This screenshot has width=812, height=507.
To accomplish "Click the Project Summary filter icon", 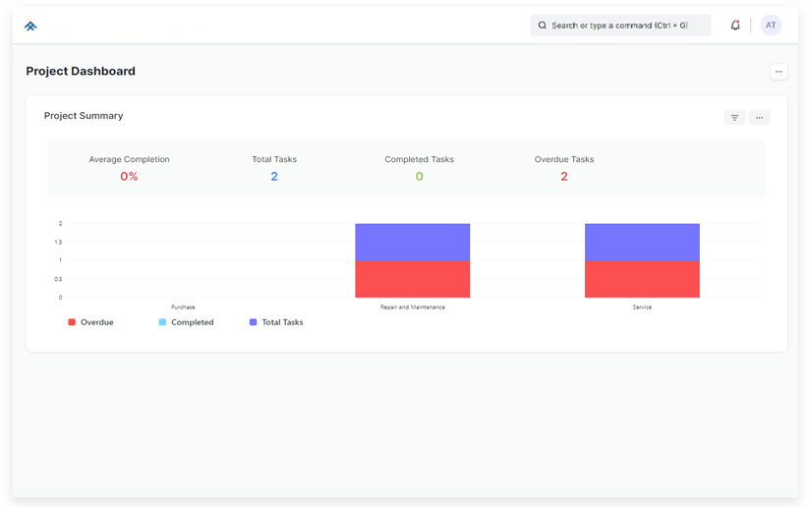I will click(x=734, y=118).
